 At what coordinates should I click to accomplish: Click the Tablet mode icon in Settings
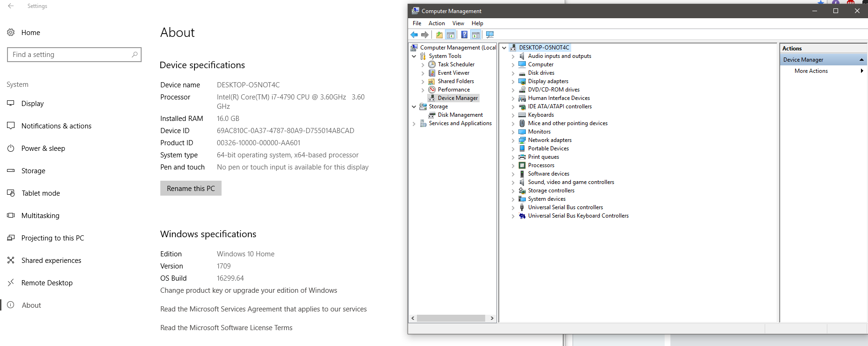point(11,193)
